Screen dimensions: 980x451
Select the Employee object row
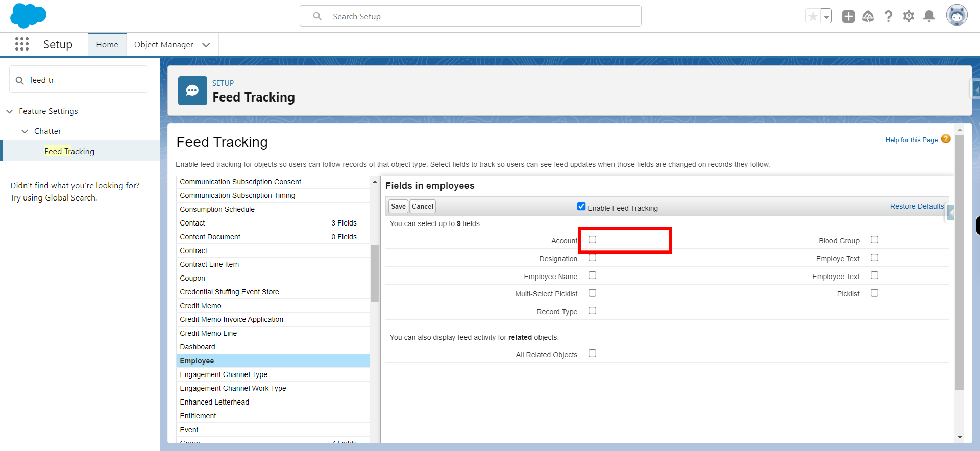(x=273, y=361)
